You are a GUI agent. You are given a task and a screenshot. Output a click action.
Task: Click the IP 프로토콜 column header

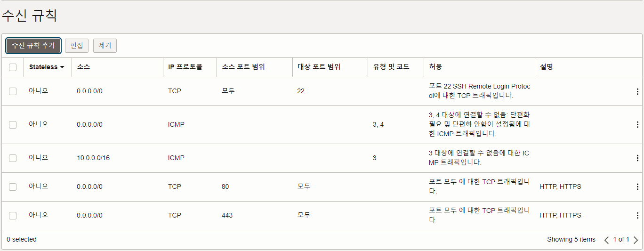[185, 67]
